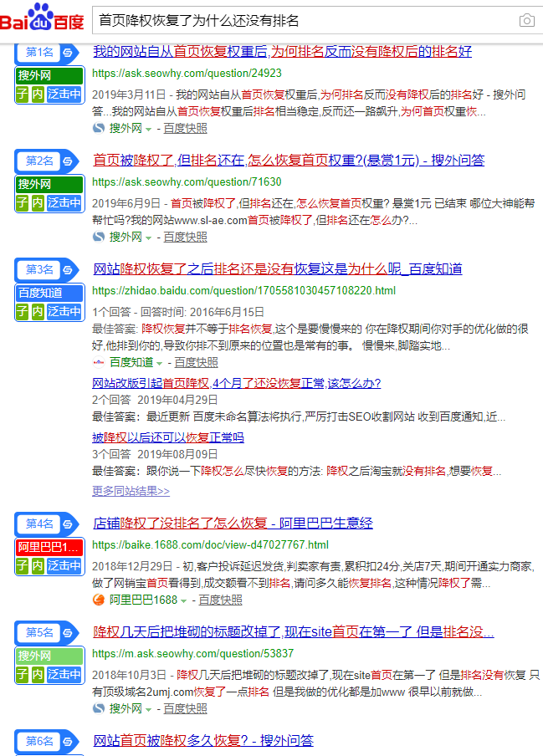Click the URL https://ask.seowhy.com/question/71630
This screenshot has width=543, height=756.
coord(187,181)
